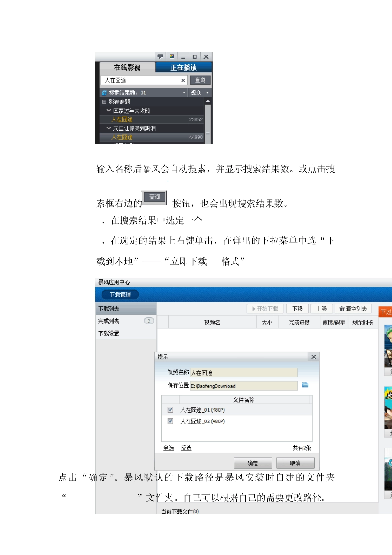The height and width of the screenshot is (555, 392).
Task: Open 完成列表 in the sidebar
Action: (126, 321)
